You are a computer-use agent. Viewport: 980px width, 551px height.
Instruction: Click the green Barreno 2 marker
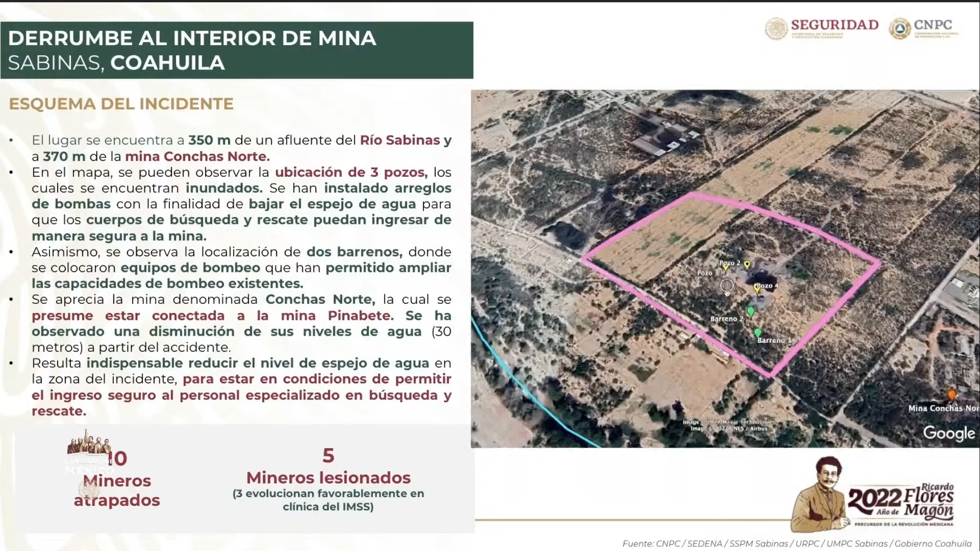click(750, 312)
